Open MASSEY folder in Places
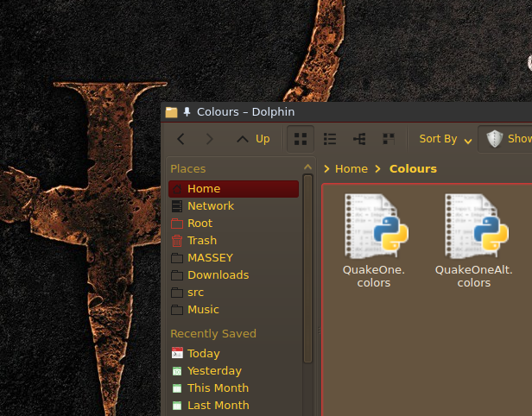Image resolution: width=532 pixels, height=416 pixels. pos(233,258)
